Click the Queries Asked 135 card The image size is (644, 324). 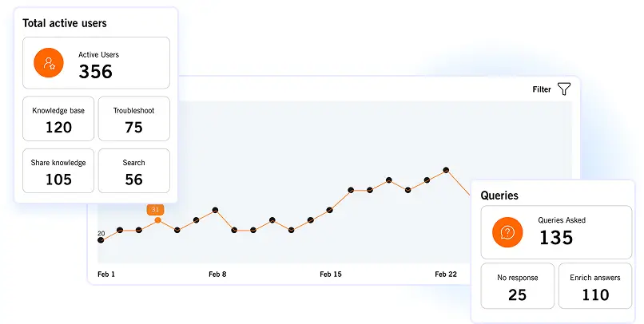click(x=556, y=232)
